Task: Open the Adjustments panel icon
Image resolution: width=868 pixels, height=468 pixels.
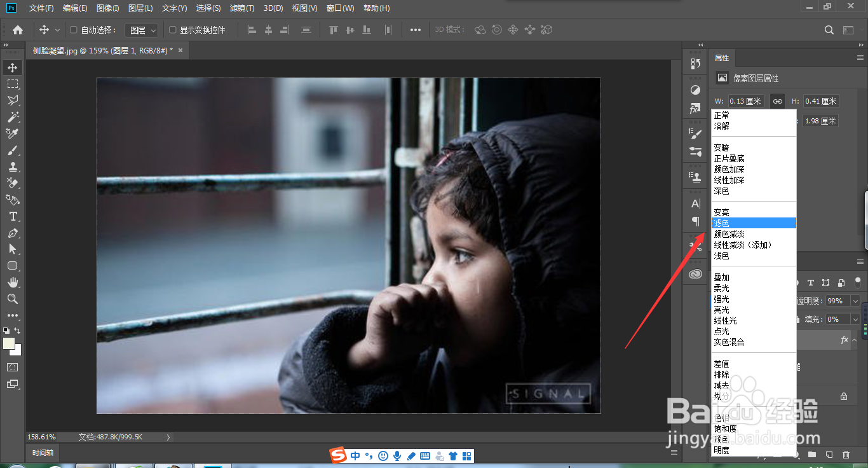Action: pos(695,90)
